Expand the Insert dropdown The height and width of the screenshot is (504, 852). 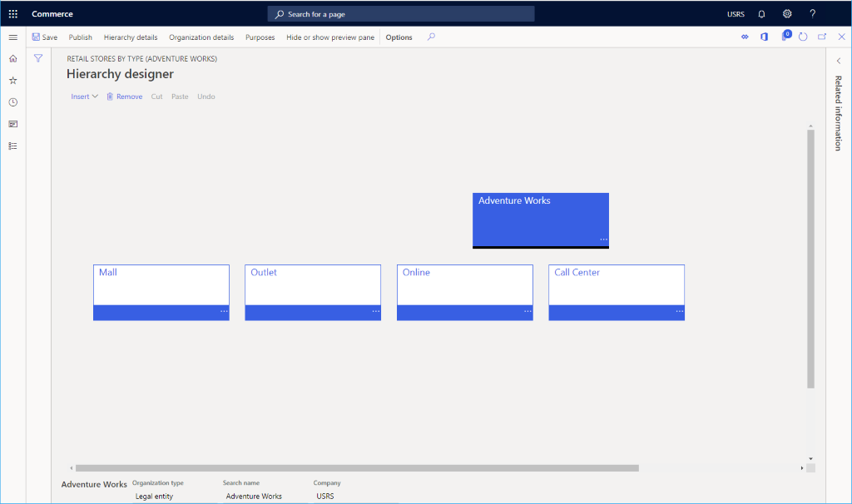84,96
